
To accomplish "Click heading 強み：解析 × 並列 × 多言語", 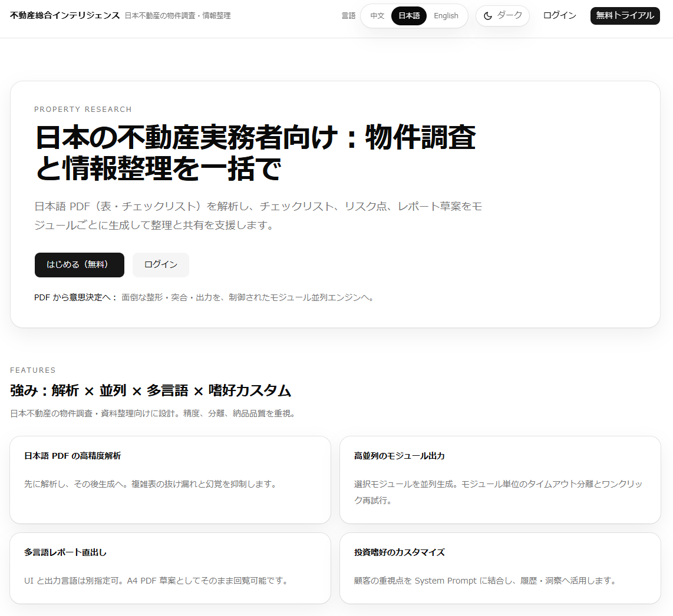I will (151, 390).
